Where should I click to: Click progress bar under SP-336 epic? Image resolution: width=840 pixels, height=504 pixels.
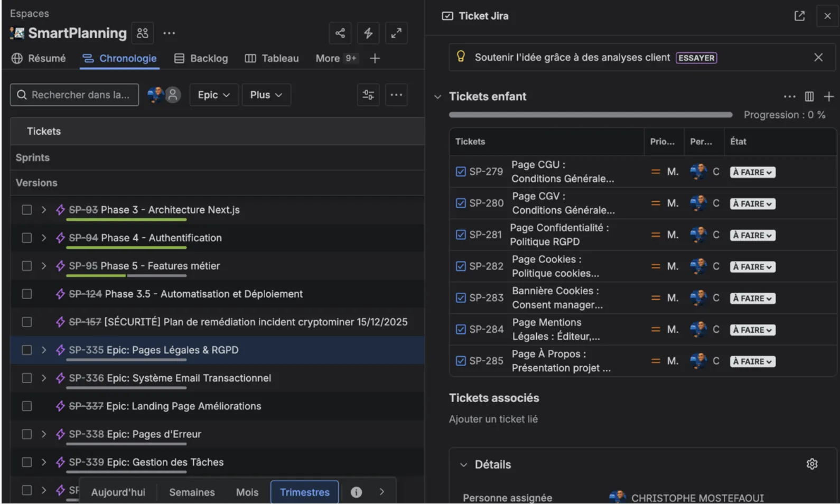pyautogui.click(x=126, y=388)
